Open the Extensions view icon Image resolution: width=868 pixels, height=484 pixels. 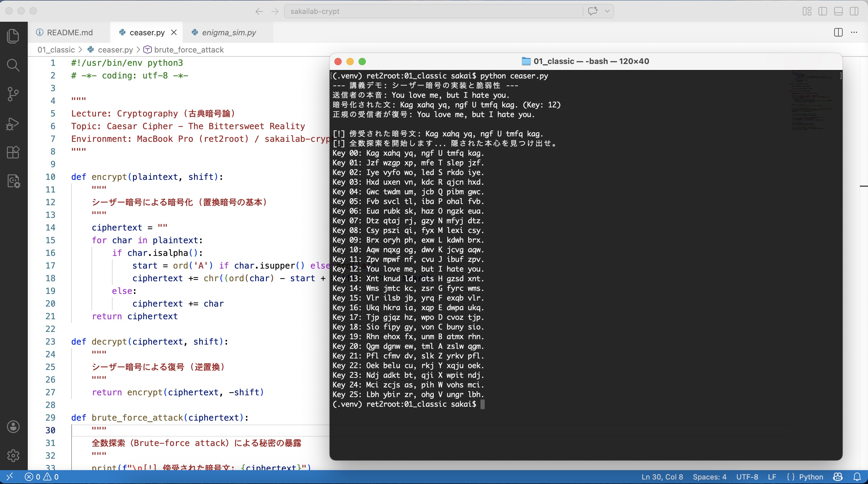[13, 152]
